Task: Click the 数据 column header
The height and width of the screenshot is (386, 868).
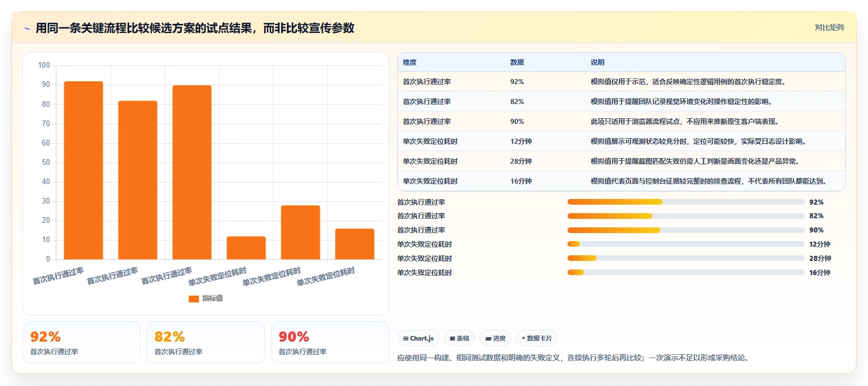Action: [x=517, y=63]
